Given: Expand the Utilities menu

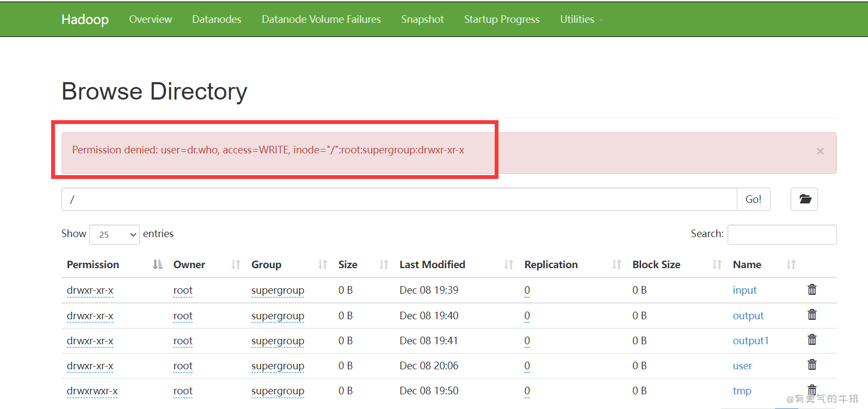Looking at the screenshot, I should click(581, 20).
